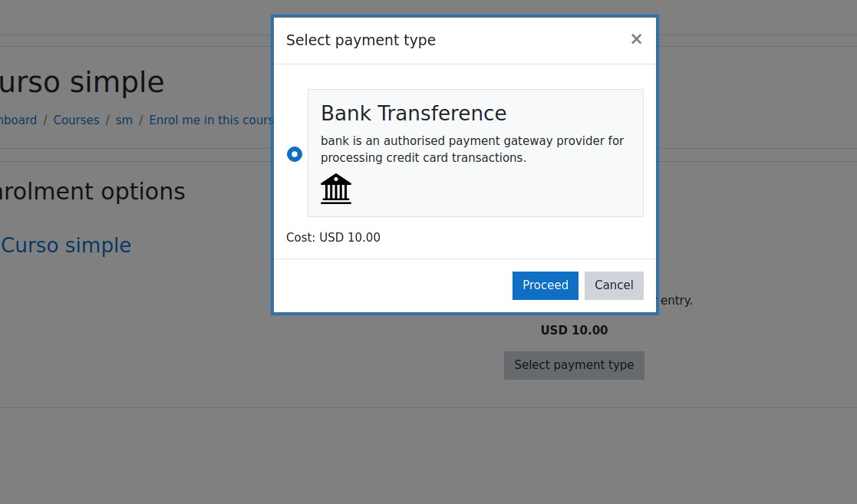Screen dimensions: 857x504
Task: Open the sm category breadcrumb
Action: pyautogui.click(x=124, y=120)
